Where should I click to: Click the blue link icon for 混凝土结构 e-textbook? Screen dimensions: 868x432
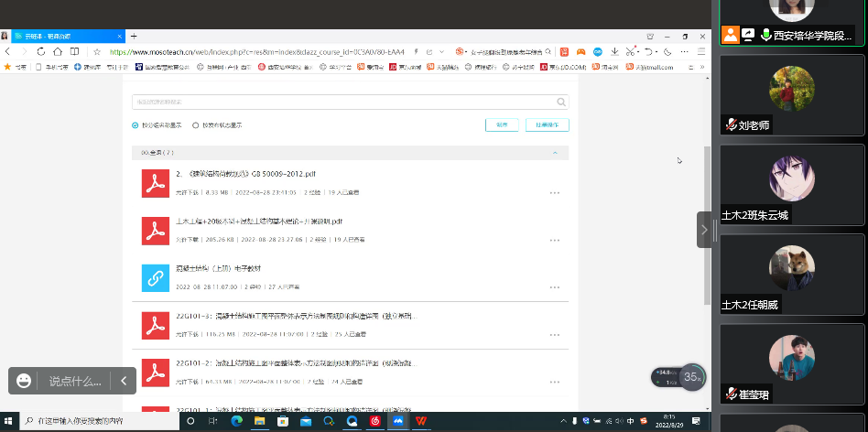tap(154, 277)
